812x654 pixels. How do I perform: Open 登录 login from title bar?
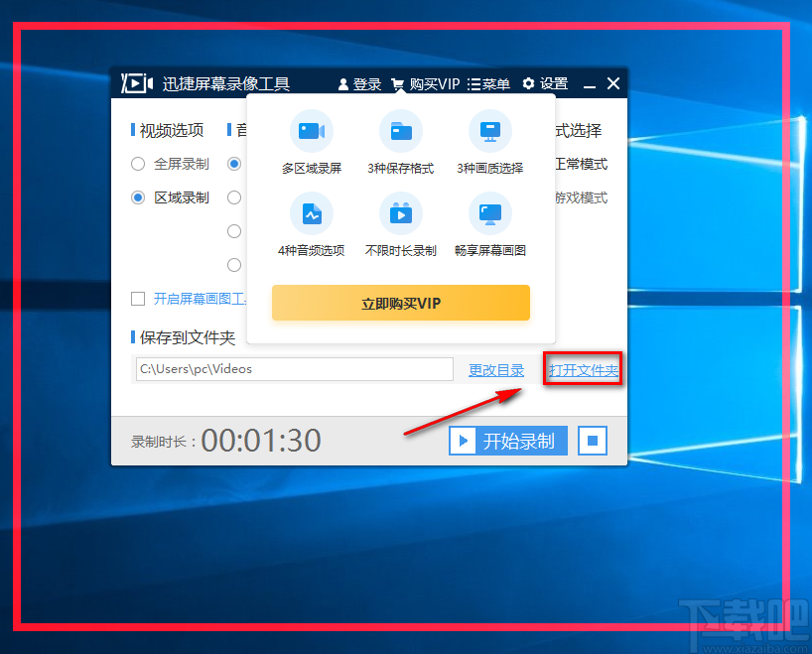pos(359,84)
